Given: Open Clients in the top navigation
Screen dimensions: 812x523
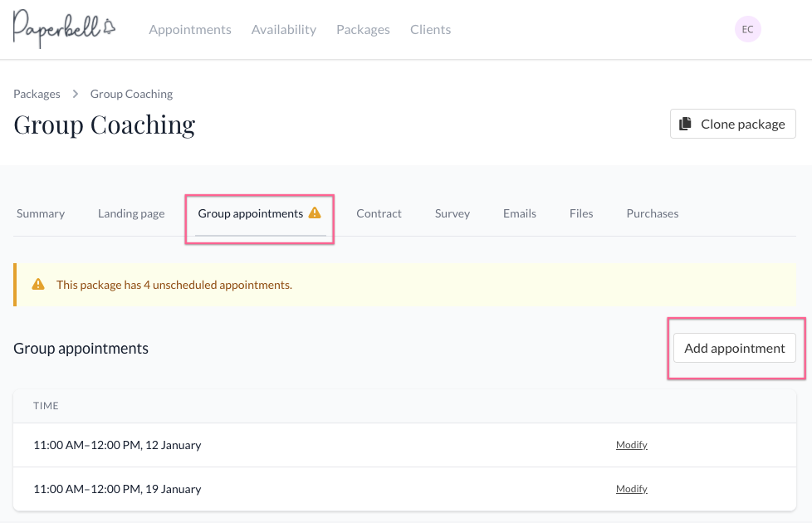Looking at the screenshot, I should (x=430, y=30).
